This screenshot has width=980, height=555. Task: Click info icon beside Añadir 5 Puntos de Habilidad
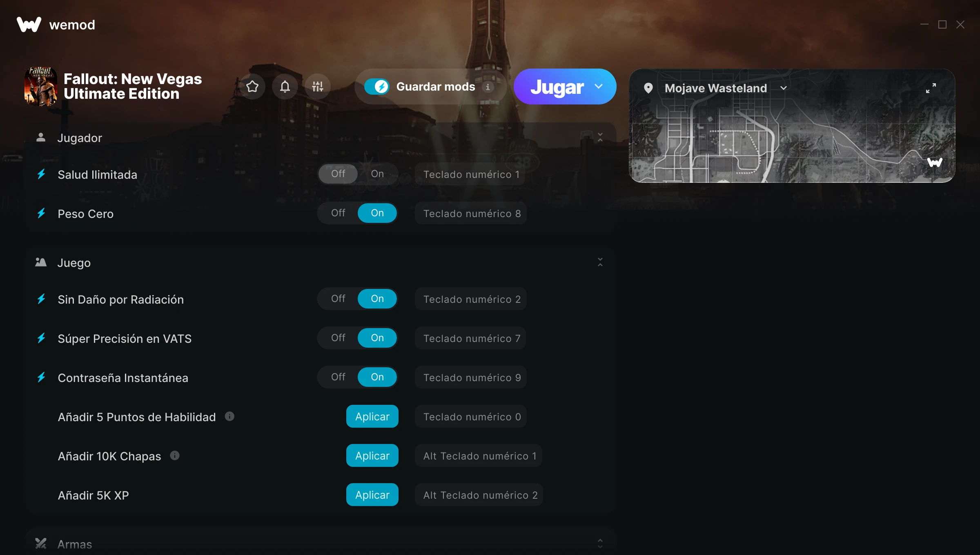[229, 416]
